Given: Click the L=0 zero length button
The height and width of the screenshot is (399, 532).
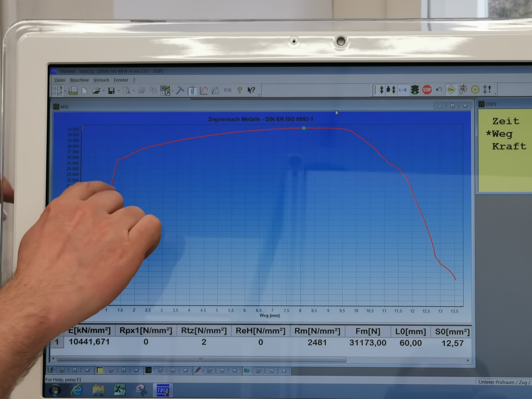Looking at the screenshot, I should click(403, 90).
